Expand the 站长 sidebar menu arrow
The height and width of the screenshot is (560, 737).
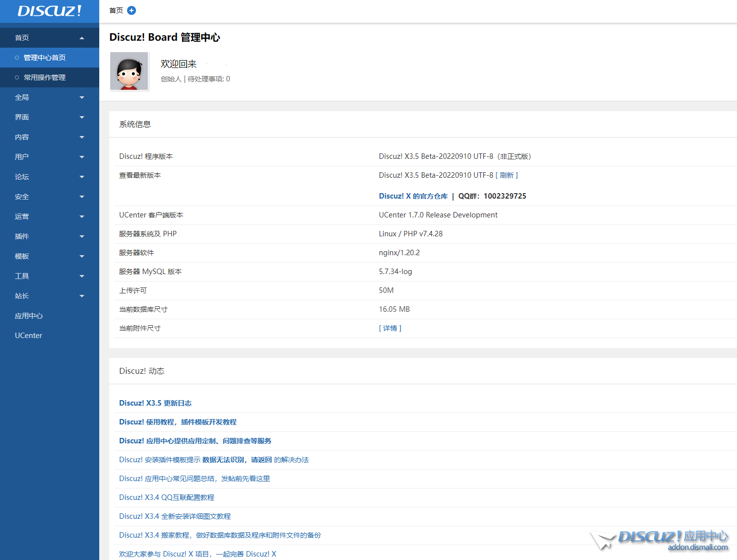pyautogui.click(x=82, y=296)
